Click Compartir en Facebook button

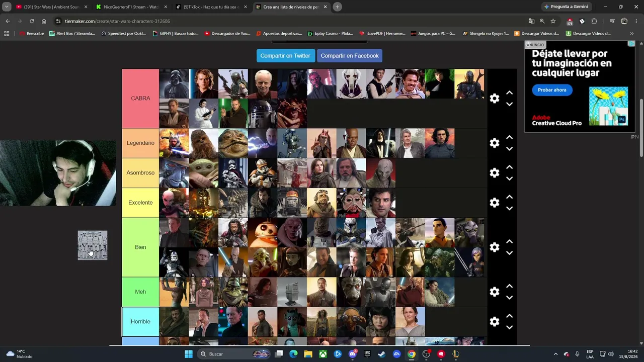(350, 56)
